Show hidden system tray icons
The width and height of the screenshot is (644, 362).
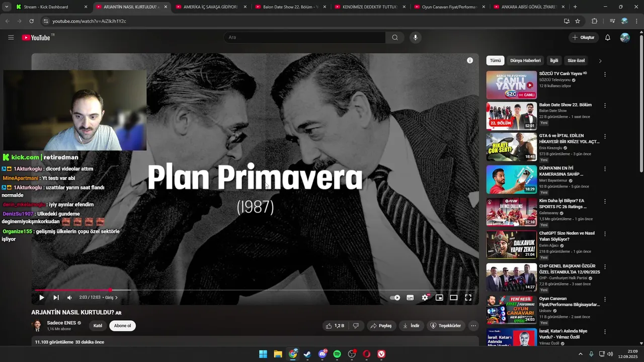pyautogui.click(x=580, y=354)
